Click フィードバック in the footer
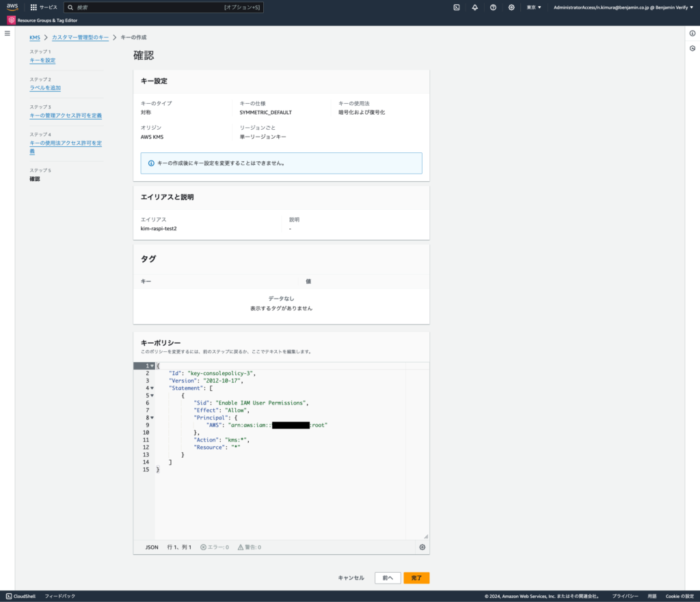Screen dimensions: 700x602 pyautogui.click(x=60, y=597)
